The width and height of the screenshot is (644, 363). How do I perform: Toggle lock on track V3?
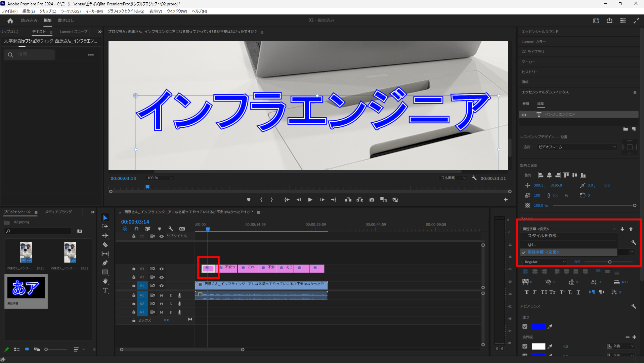click(134, 269)
